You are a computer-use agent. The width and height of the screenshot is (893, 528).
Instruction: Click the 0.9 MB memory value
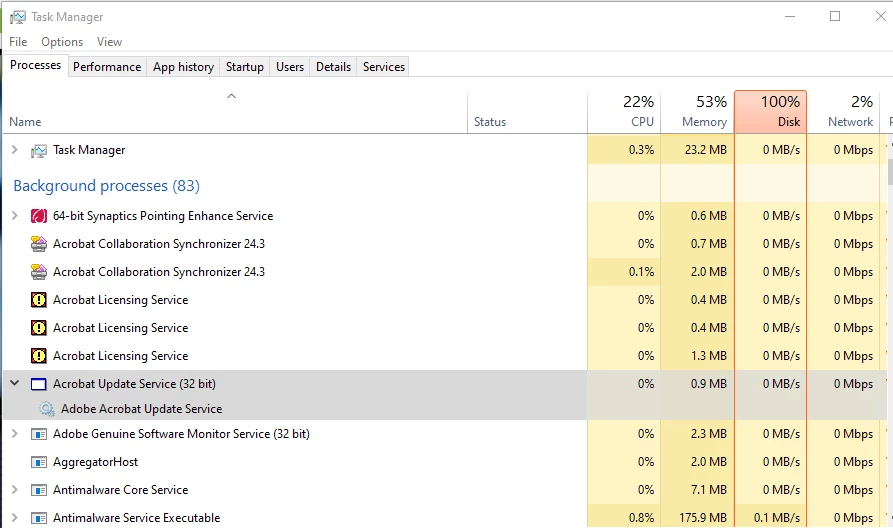tap(708, 384)
